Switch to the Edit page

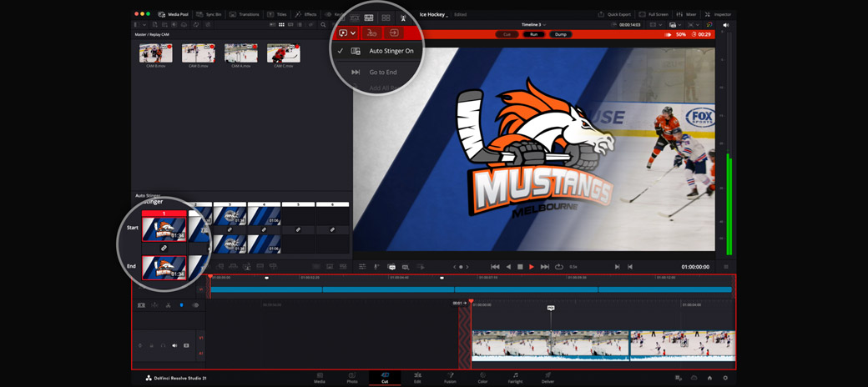tap(417, 378)
